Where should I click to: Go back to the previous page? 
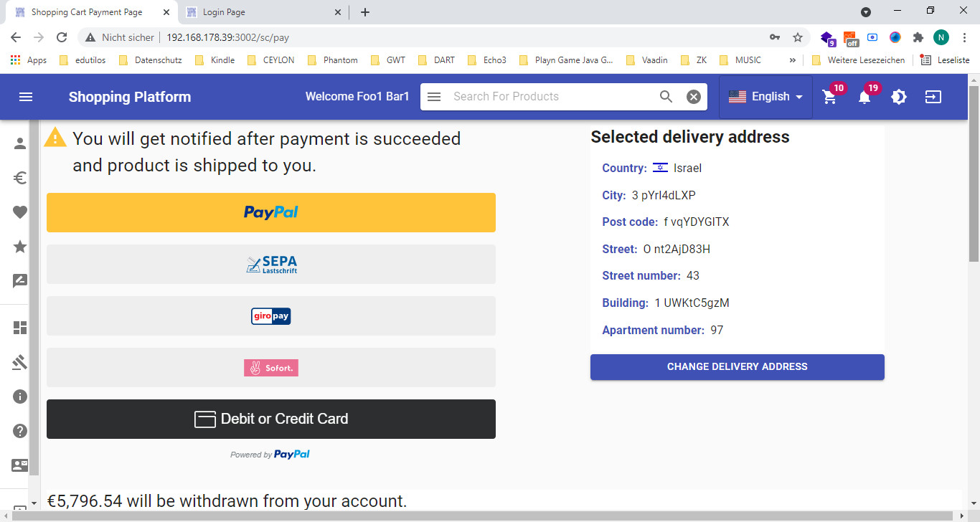point(16,37)
